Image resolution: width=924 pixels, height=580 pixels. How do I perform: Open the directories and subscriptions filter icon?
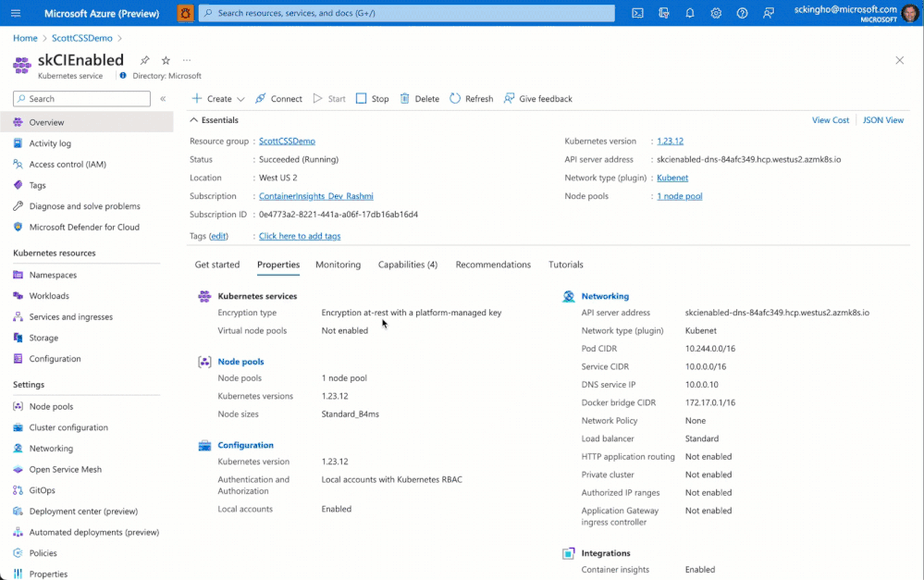(663, 13)
